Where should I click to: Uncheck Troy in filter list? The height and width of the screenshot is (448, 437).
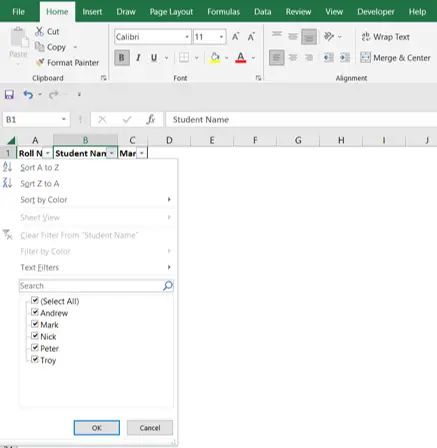pos(35,359)
